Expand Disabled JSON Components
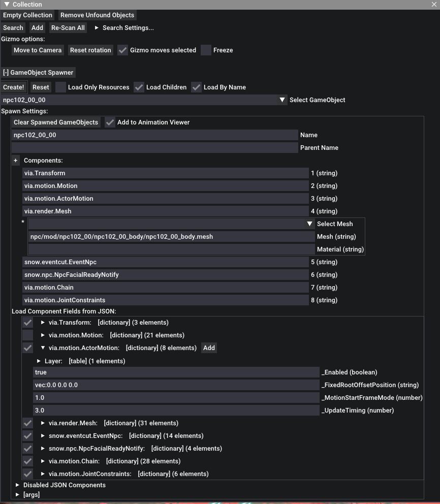The width and height of the screenshot is (440, 504). click(18, 485)
